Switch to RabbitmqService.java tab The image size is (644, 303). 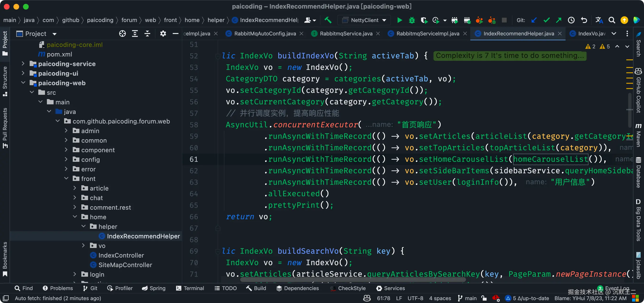pos(346,34)
